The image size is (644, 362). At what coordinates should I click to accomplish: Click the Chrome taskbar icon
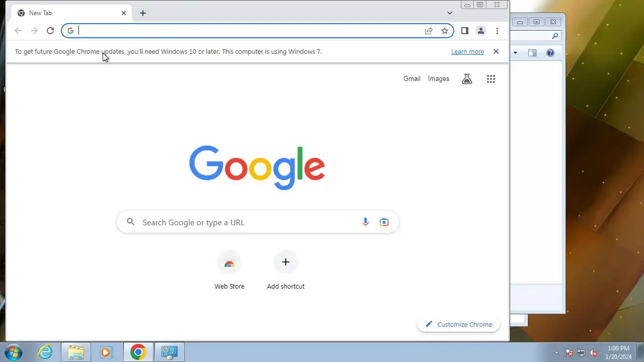point(138,352)
